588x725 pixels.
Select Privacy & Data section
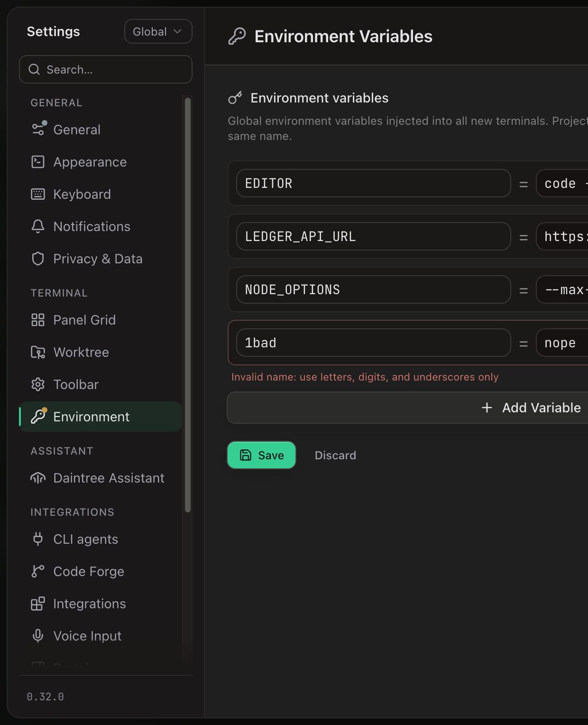(x=101, y=259)
